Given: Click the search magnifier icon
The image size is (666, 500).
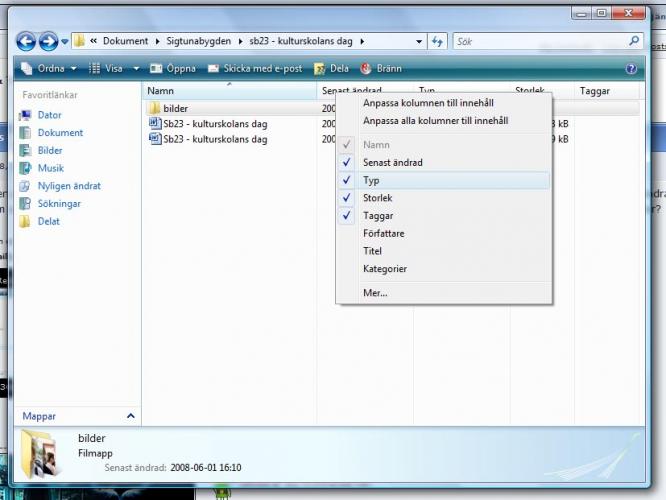Looking at the screenshot, I should (633, 41).
